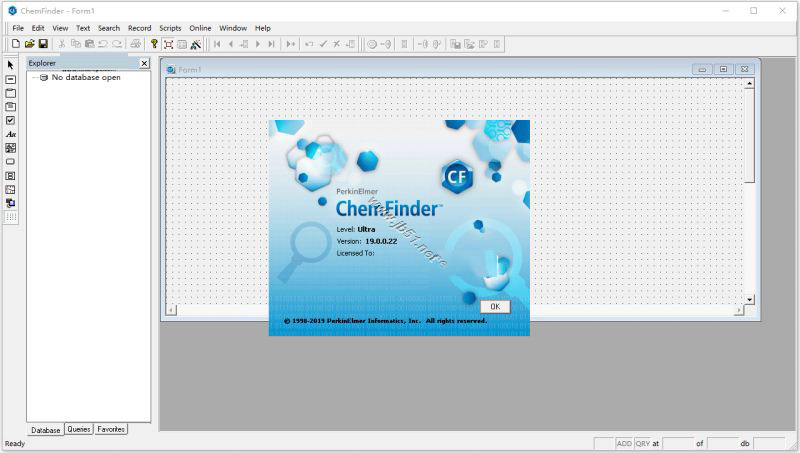Open the Window menu
Image resolution: width=800 pixels, height=453 pixels.
click(x=233, y=28)
